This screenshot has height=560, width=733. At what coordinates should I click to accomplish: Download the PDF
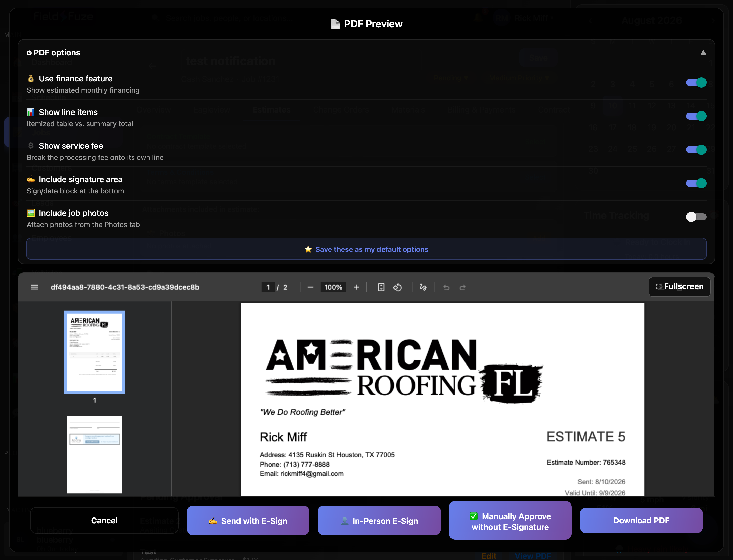(641, 520)
